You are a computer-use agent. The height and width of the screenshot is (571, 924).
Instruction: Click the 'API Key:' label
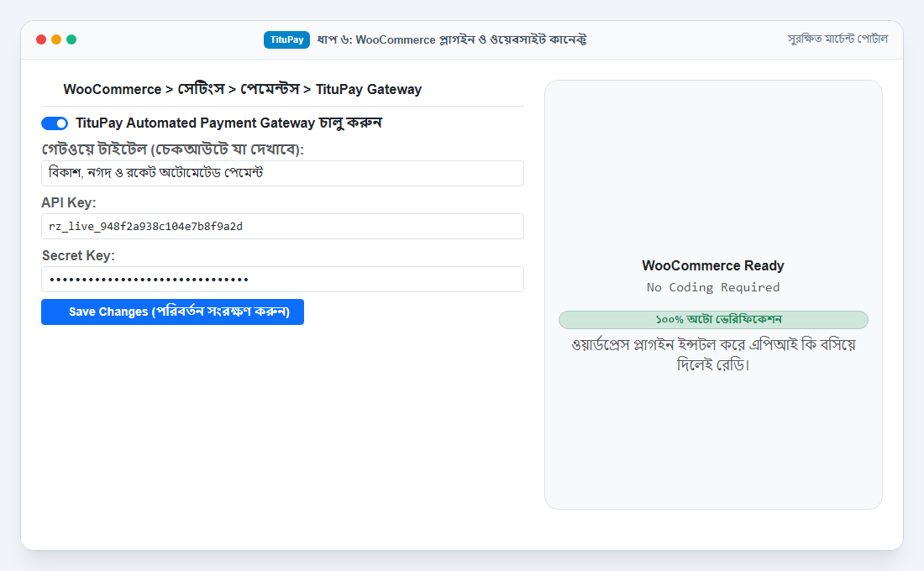[68, 202]
